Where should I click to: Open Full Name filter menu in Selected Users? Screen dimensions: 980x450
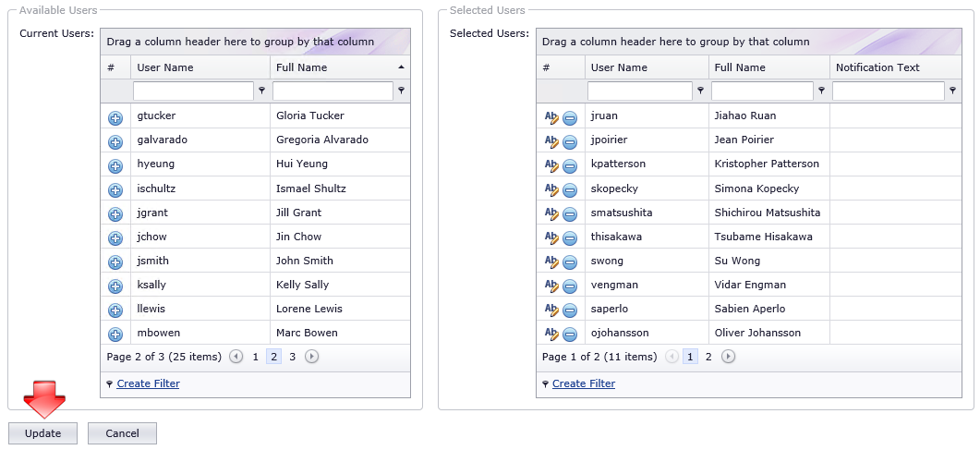(x=821, y=91)
